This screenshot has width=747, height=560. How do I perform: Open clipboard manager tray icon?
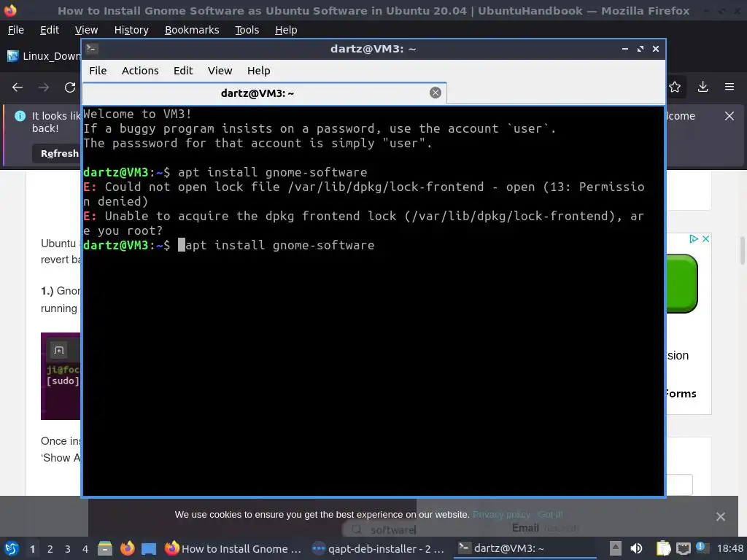pyautogui.click(x=662, y=548)
